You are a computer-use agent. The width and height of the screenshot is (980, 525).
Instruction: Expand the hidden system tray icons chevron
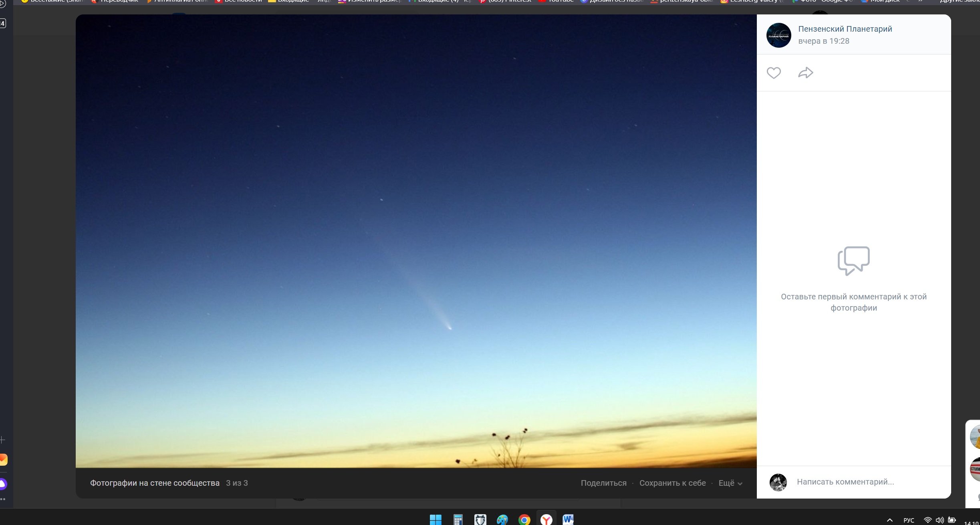[x=889, y=520]
